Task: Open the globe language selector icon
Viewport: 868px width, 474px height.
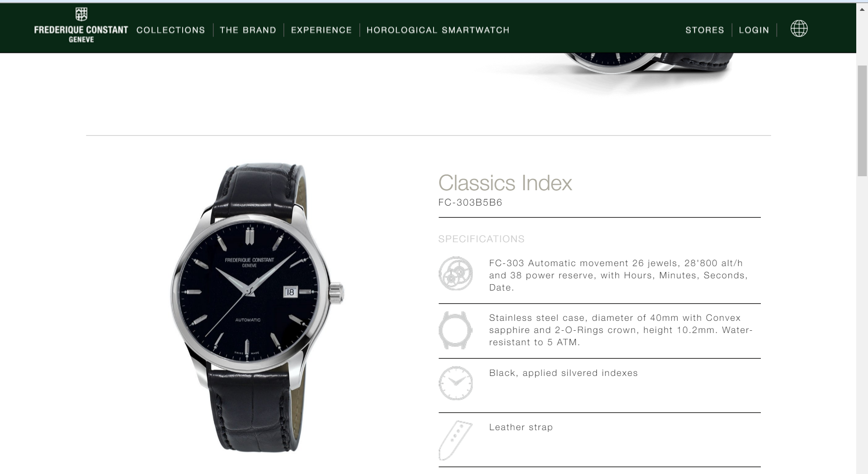Action: click(799, 29)
